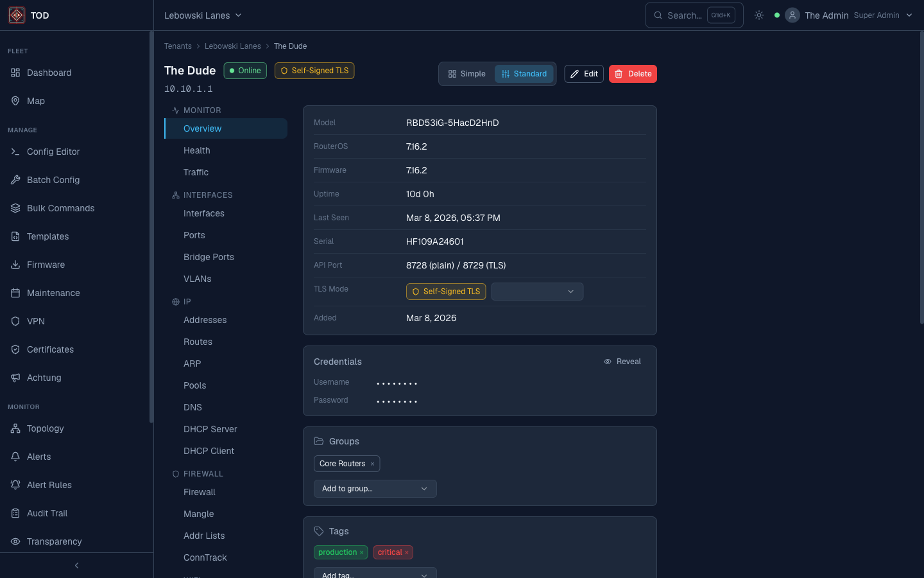Open VPN shield item in sidebar
Viewport: 924px width, 578px height.
[35, 321]
